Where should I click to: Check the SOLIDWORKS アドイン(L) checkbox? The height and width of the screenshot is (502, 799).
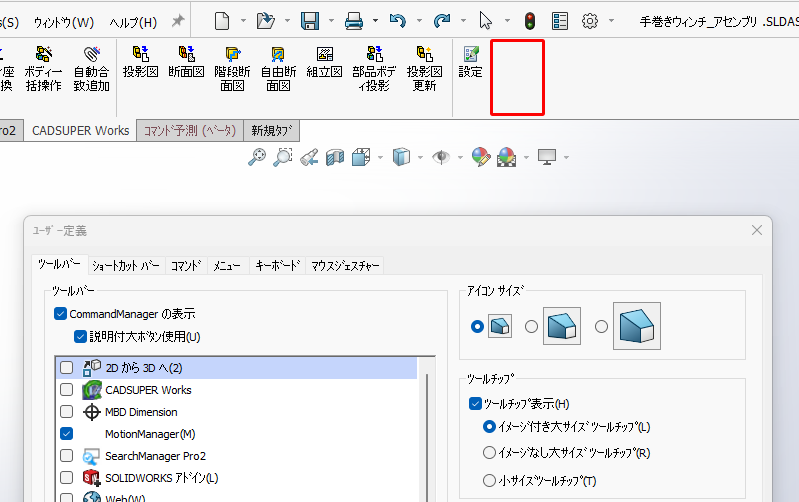pos(66,478)
